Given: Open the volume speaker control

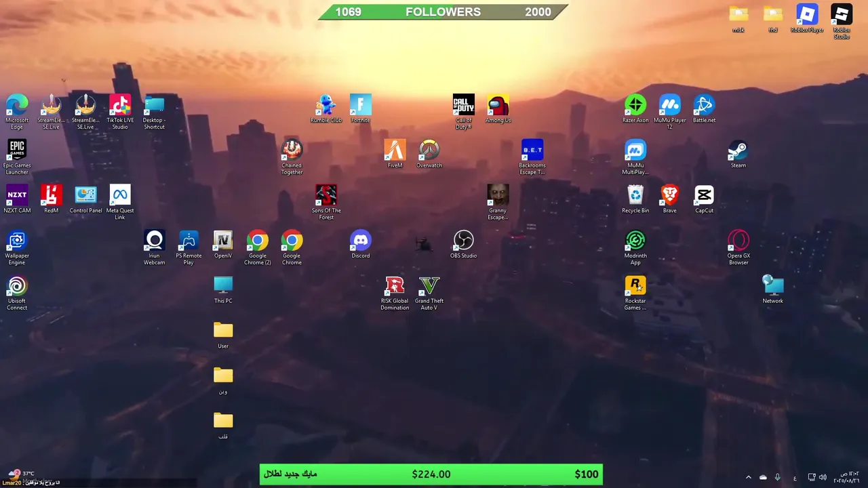Looking at the screenshot, I should 823,477.
